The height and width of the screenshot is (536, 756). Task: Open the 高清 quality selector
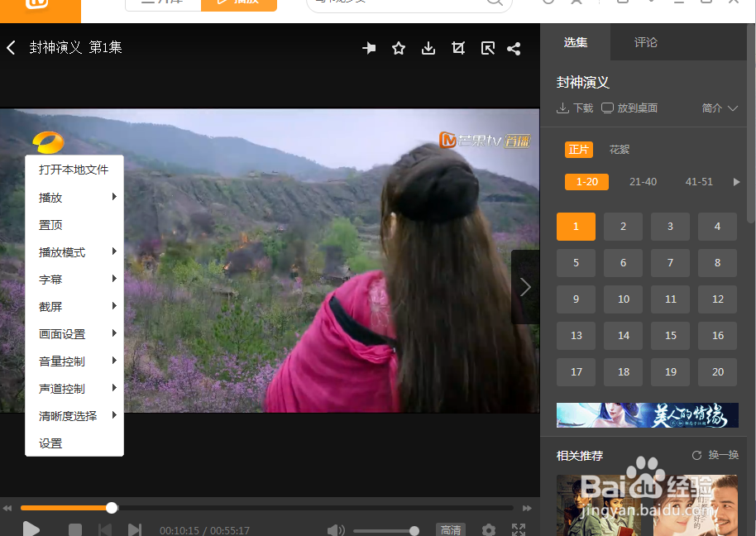coord(451,529)
